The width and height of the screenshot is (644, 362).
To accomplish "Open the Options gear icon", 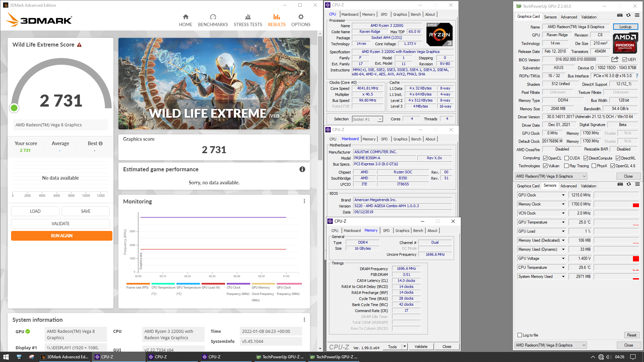I will [301, 17].
